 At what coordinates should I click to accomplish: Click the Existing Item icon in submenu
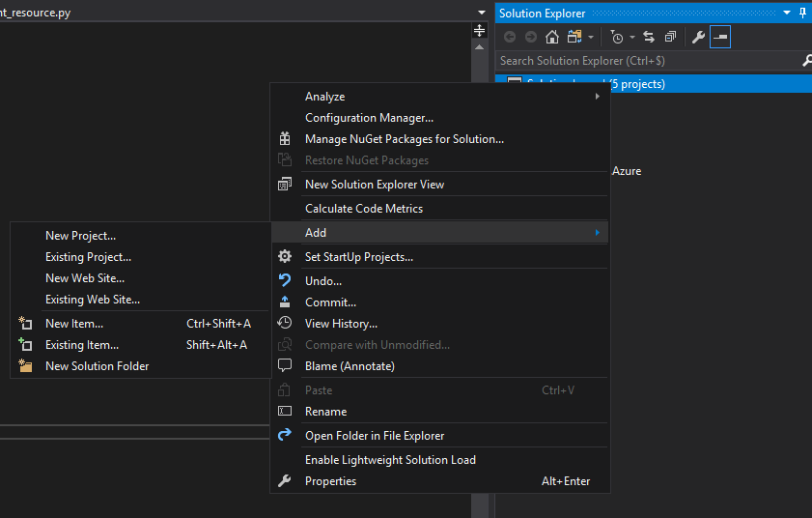click(x=25, y=344)
